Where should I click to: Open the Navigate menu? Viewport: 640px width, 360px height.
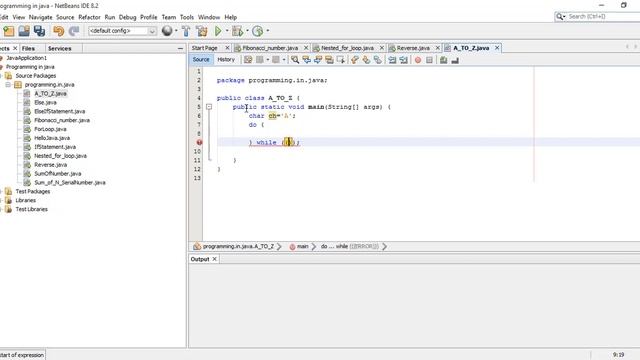click(x=40, y=17)
